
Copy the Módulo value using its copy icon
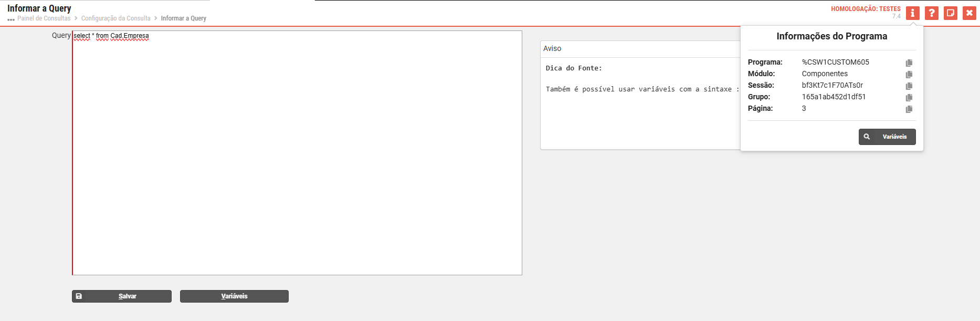pos(909,74)
